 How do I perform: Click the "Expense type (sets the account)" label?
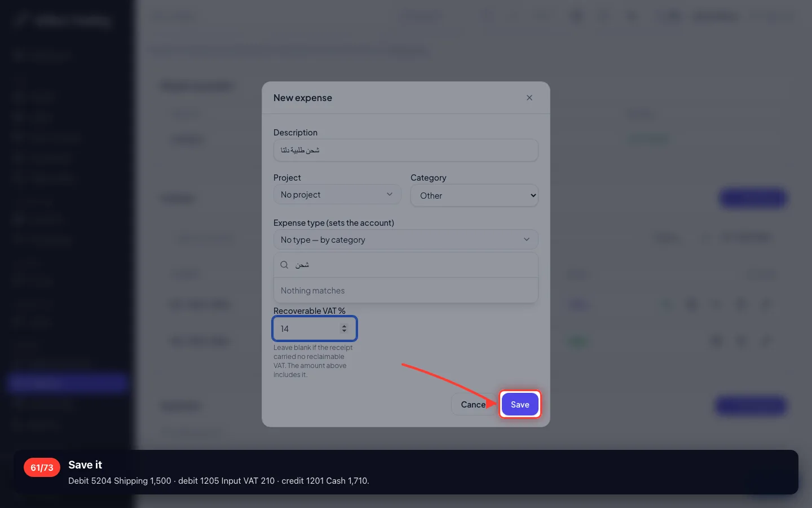point(334,223)
